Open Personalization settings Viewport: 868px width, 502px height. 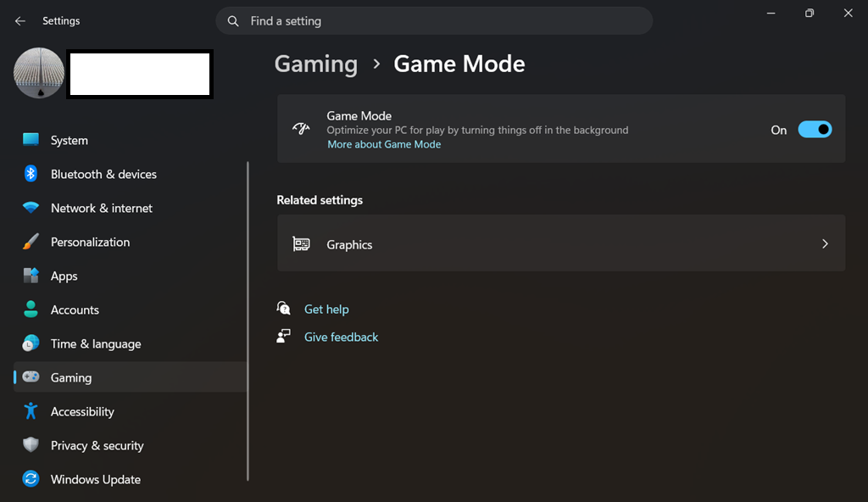point(131,243)
